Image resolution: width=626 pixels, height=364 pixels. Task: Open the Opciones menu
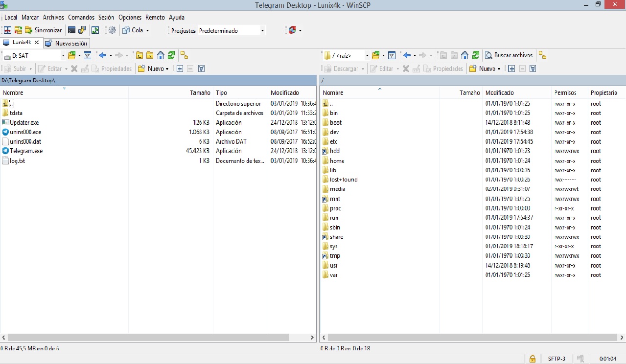click(130, 17)
